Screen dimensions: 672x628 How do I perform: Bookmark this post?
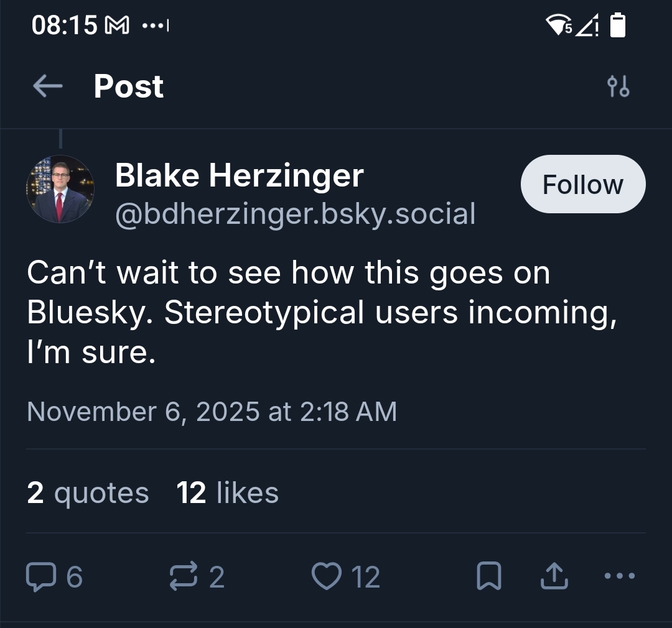[489, 576]
